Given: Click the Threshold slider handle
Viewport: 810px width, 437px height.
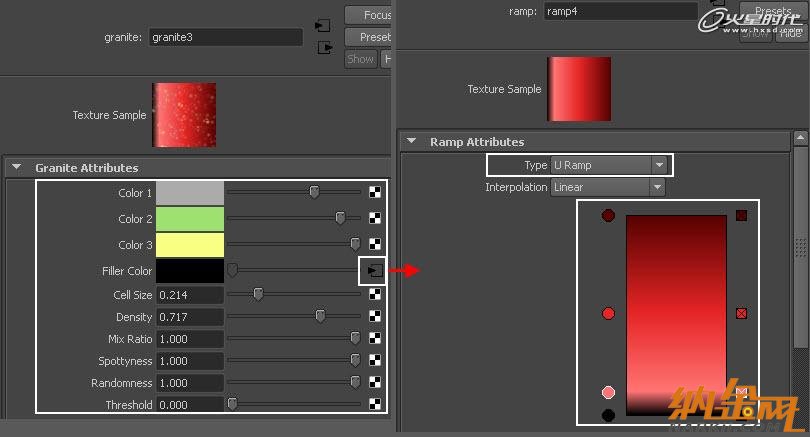Looking at the screenshot, I should point(232,404).
